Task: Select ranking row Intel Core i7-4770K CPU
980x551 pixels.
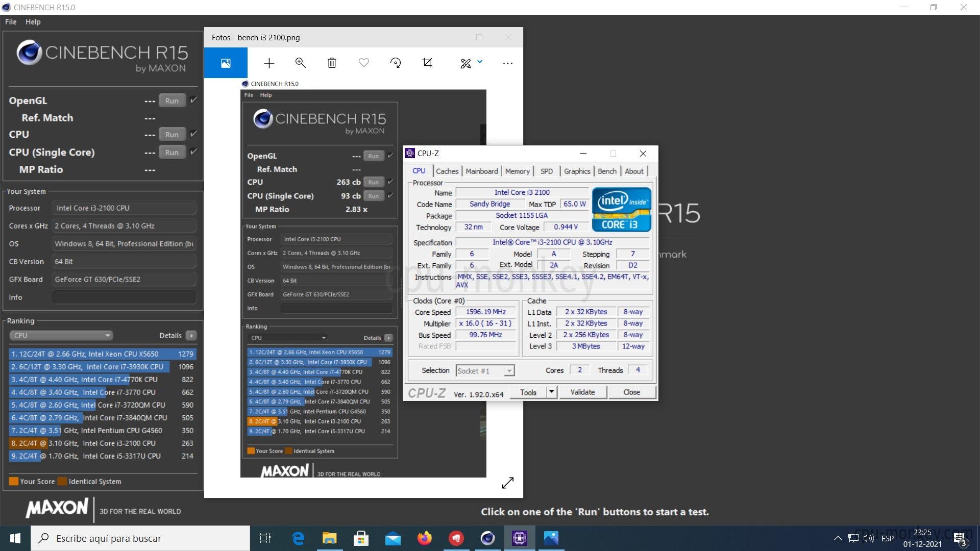Action: tap(103, 379)
